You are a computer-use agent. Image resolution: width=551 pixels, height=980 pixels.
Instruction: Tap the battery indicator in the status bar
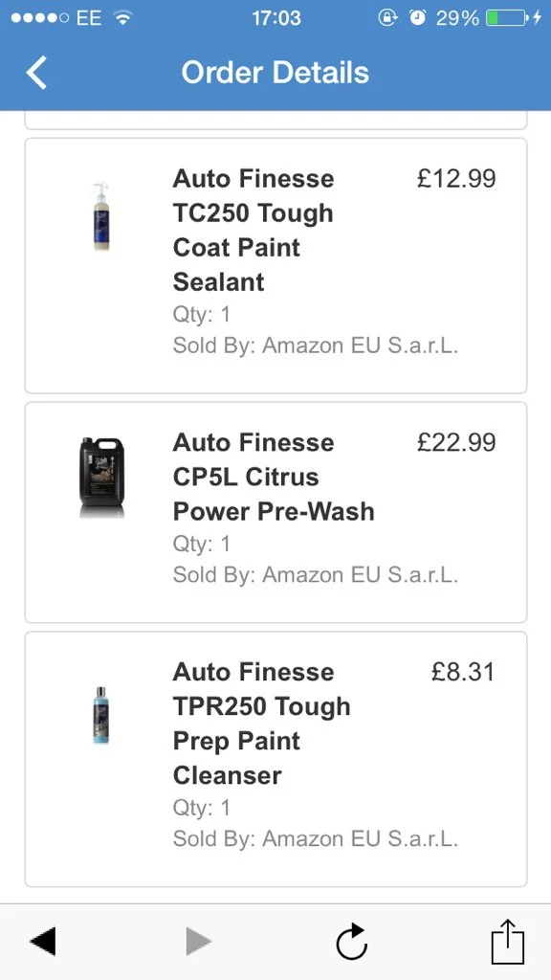coord(507,18)
